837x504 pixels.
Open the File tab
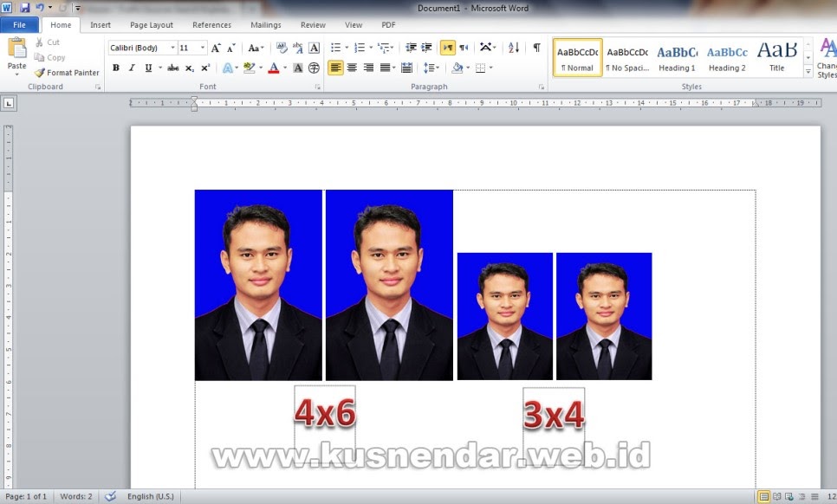[x=19, y=25]
